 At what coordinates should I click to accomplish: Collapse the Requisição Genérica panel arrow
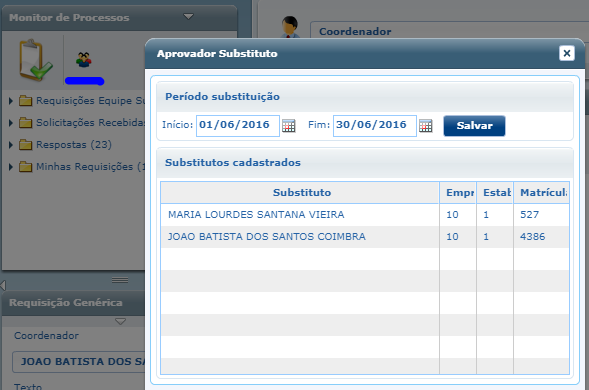coord(120,322)
